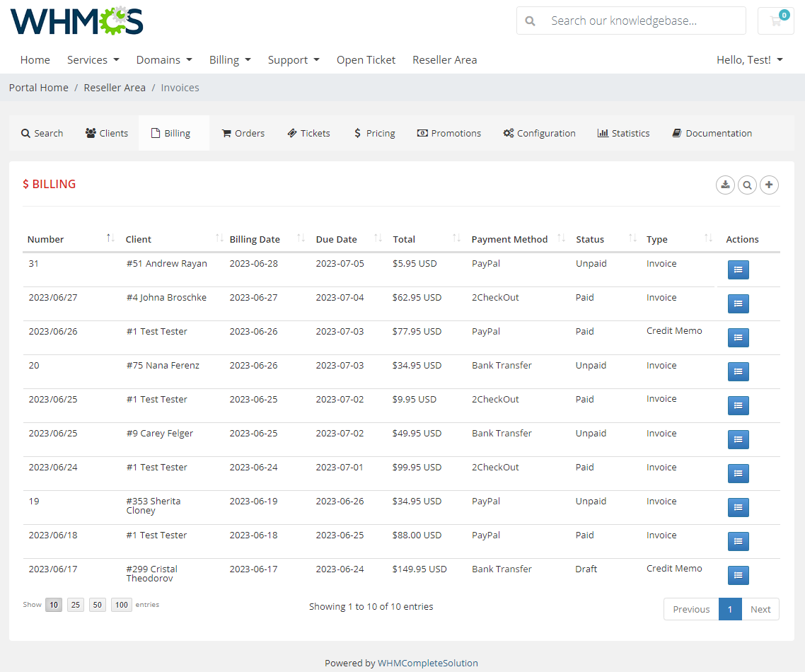
Task: Open the Actions icon for invoice 31
Action: click(x=738, y=270)
